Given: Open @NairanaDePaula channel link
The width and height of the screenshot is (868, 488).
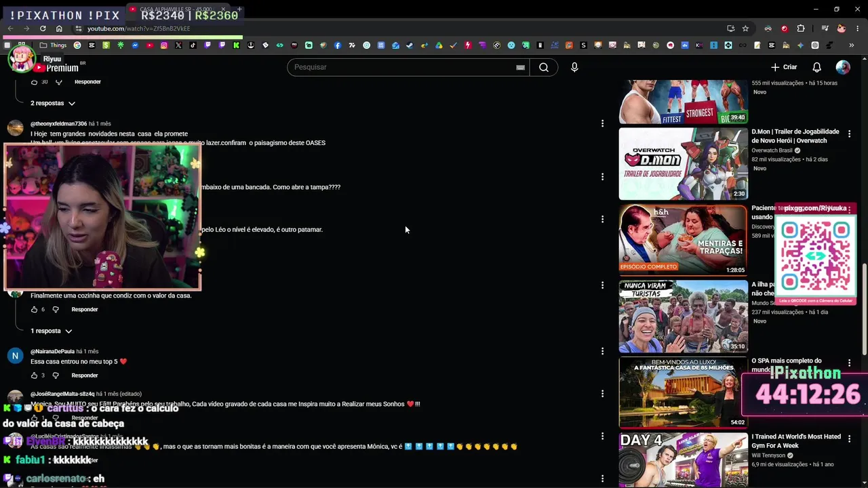Looking at the screenshot, I should 52,352.
